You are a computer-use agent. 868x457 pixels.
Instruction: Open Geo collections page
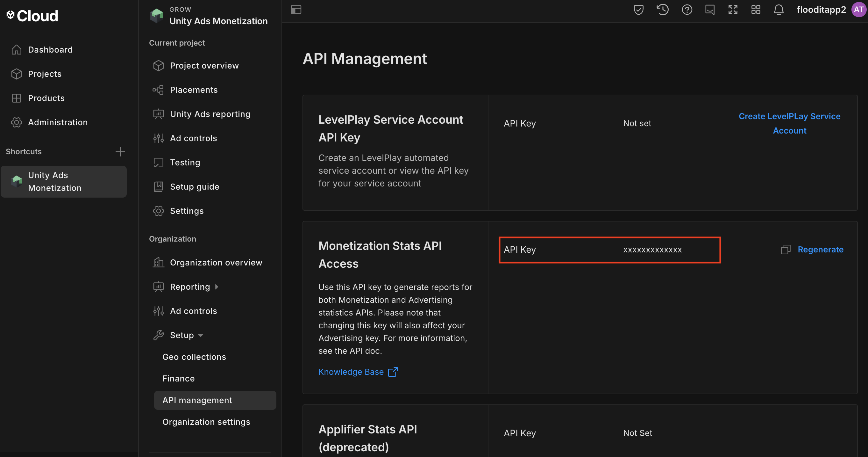tap(194, 357)
